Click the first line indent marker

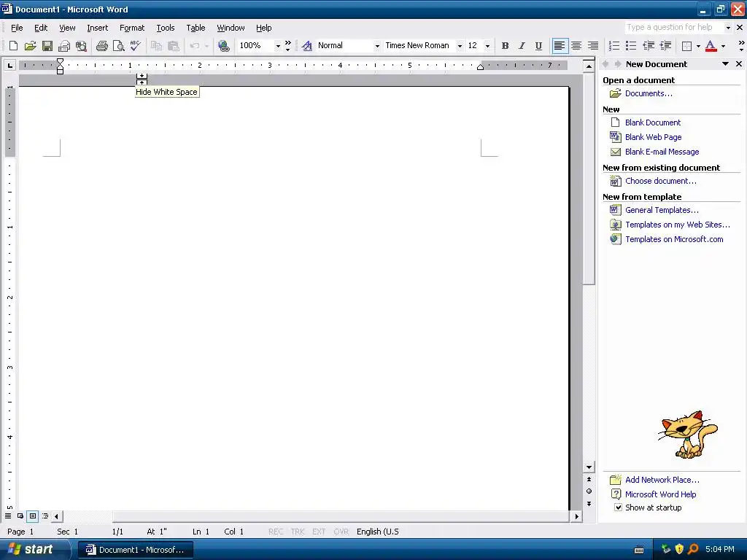coord(60,61)
